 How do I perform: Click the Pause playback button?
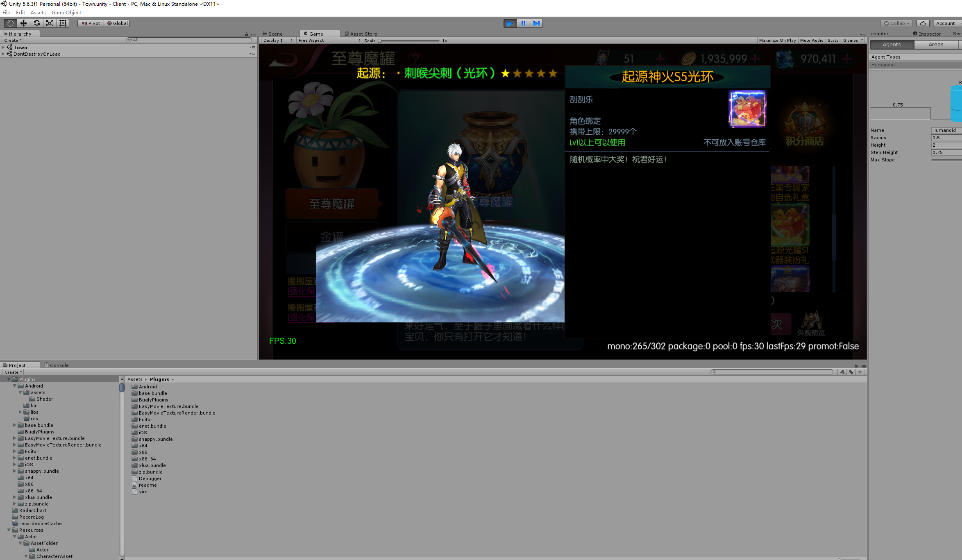(x=523, y=23)
